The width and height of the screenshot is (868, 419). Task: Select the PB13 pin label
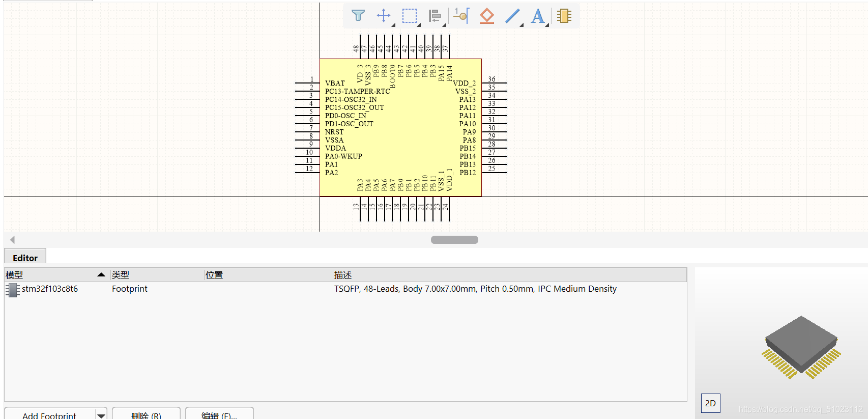click(468, 164)
